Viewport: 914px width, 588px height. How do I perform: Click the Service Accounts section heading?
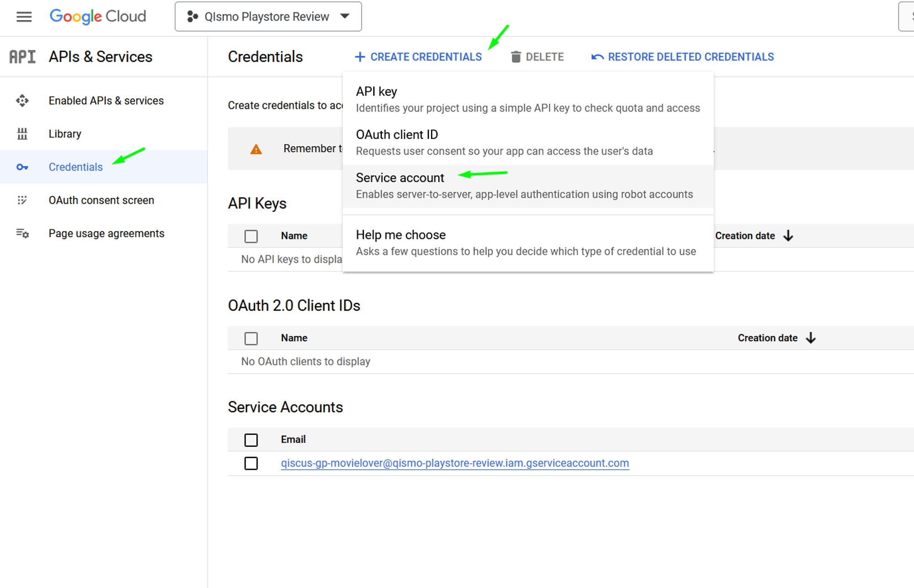pyautogui.click(x=286, y=407)
